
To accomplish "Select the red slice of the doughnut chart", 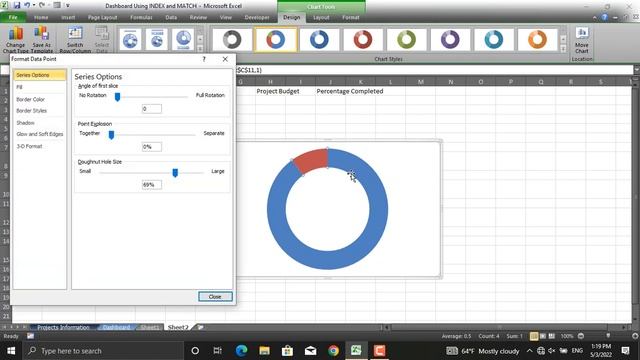I will tap(312, 160).
